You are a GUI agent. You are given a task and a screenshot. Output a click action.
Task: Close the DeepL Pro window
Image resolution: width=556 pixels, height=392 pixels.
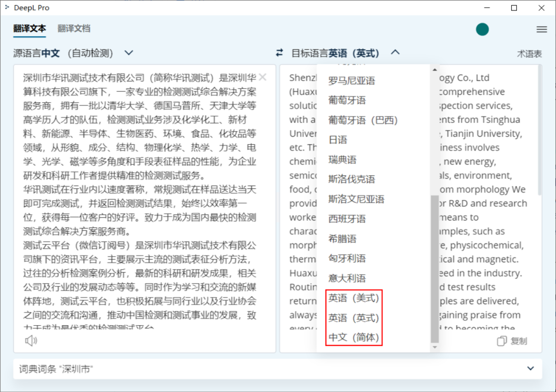pyautogui.click(x=542, y=7)
